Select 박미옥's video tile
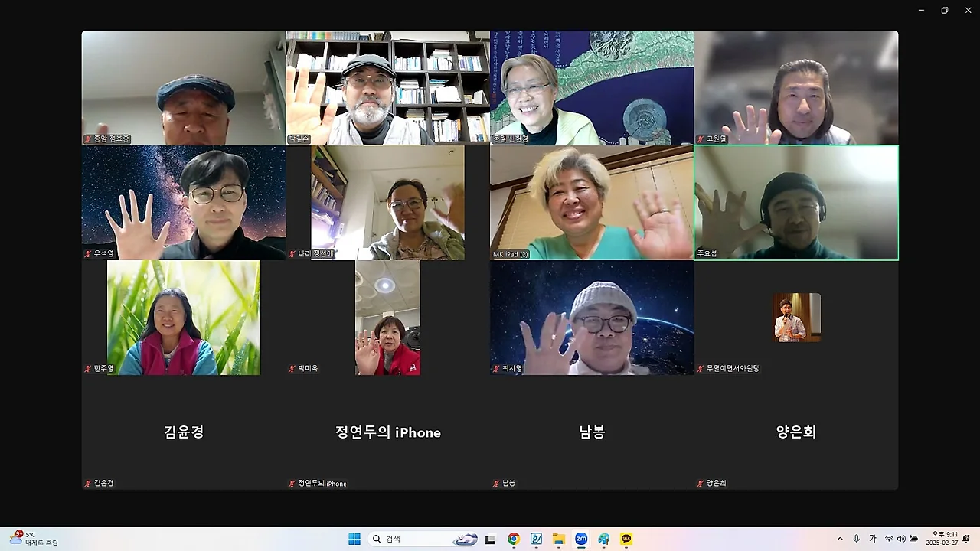Image resolution: width=980 pixels, height=551 pixels. (x=387, y=318)
